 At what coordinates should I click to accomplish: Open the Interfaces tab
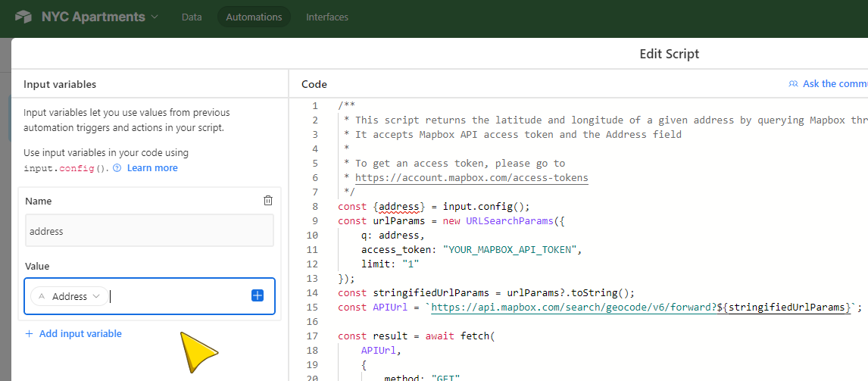pyautogui.click(x=327, y=17)
